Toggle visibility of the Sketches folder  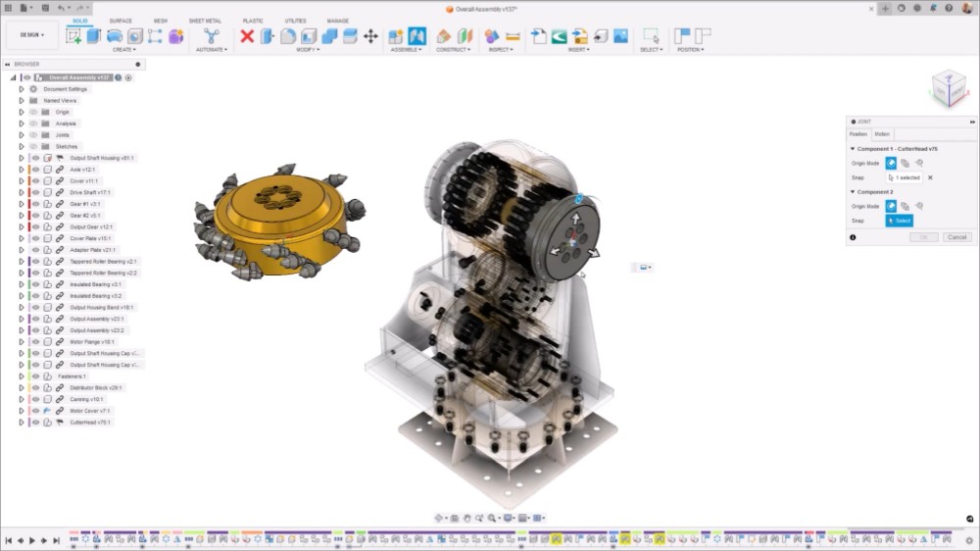pos(33,146)
